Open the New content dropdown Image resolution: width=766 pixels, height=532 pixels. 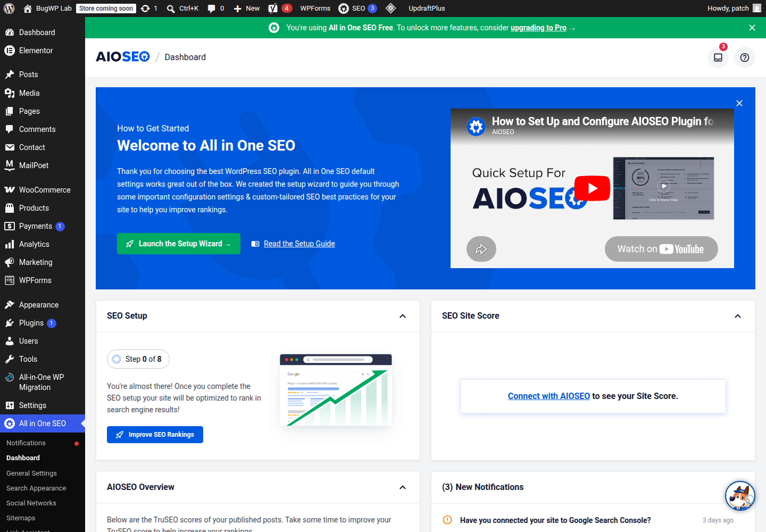click(x=247, y=9)
